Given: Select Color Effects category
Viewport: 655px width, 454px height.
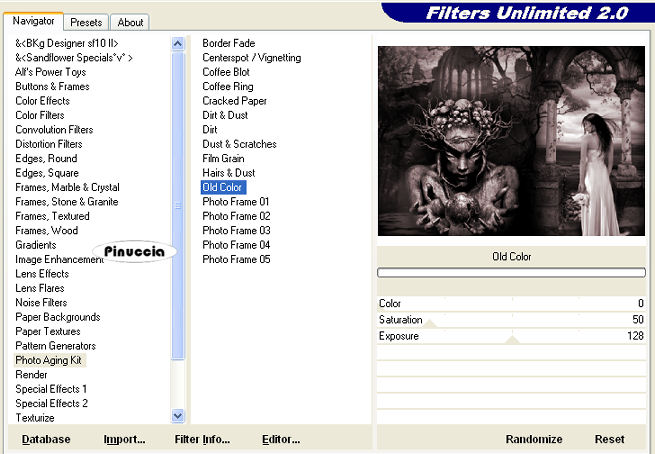Looking at the screenshot, I should pos(42,101).
